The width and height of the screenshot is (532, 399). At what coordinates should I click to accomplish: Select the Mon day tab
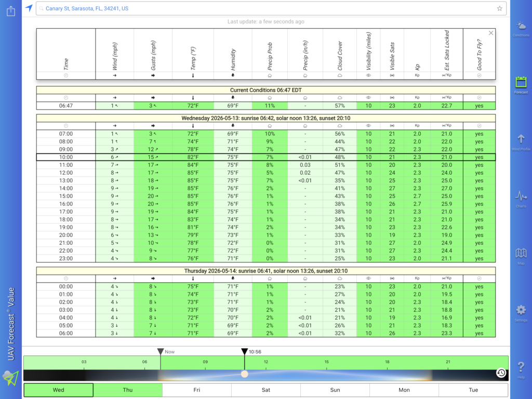point(404,390)
